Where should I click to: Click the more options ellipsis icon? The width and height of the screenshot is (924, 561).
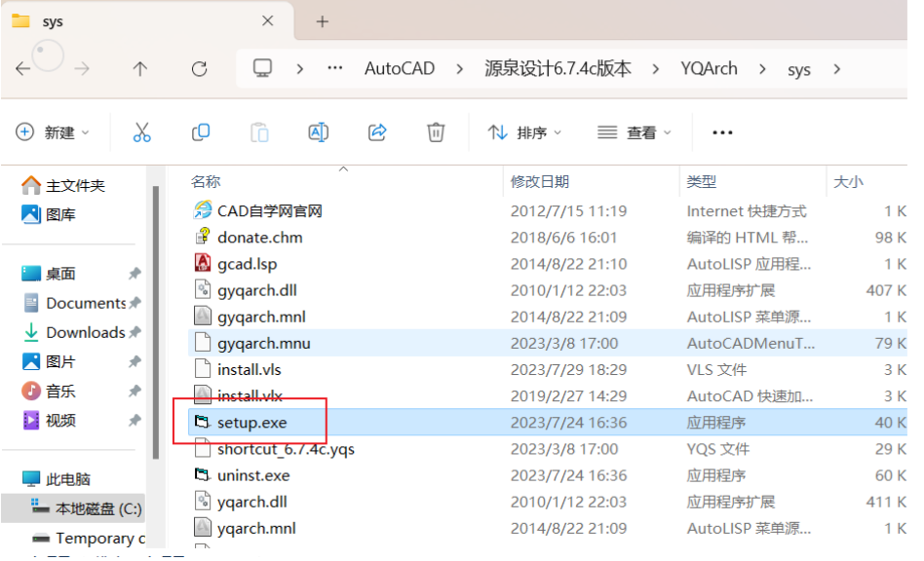(721, 131)
